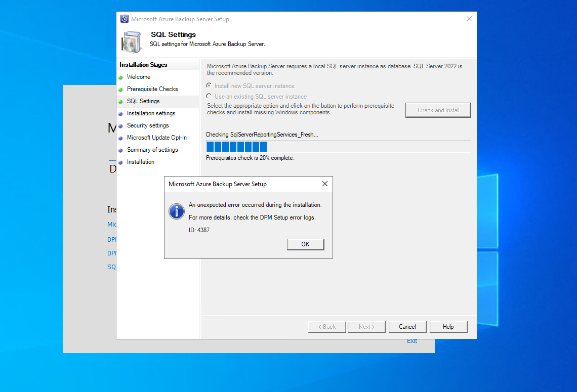The image size is (577, 392).
Task: Click the prerequisites check progress bar
Action: (x=338, y=147)
